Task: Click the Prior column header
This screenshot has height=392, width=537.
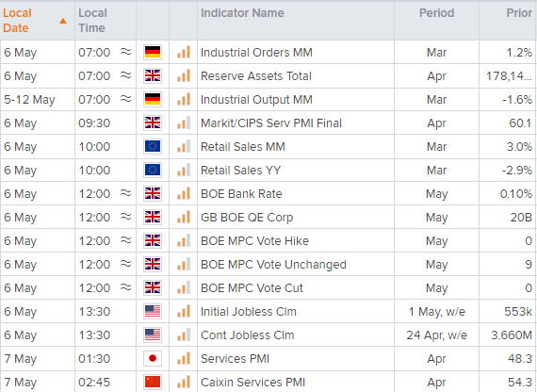Action: [519, 13]
